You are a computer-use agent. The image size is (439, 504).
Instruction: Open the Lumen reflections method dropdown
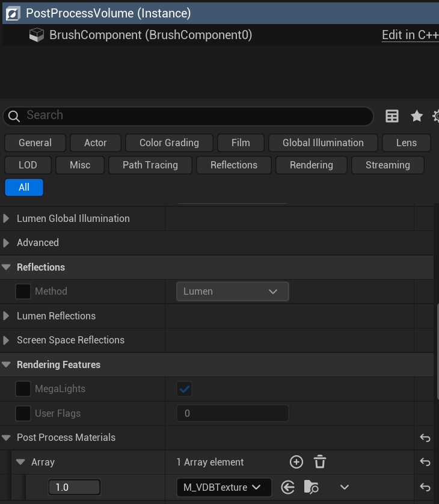(232, 292)
